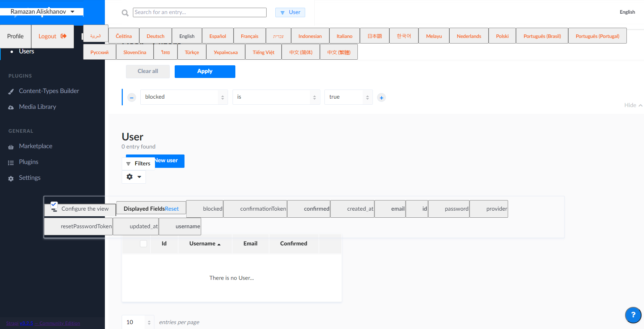644x329 pixels.
Task: Toggle the select-all checkbox in table header
Action: (x=143, y=244)
